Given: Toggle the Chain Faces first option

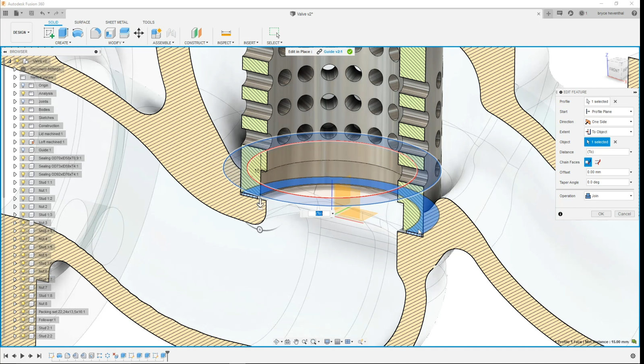Looking at the screenshot, I should (x=588, y=162).
